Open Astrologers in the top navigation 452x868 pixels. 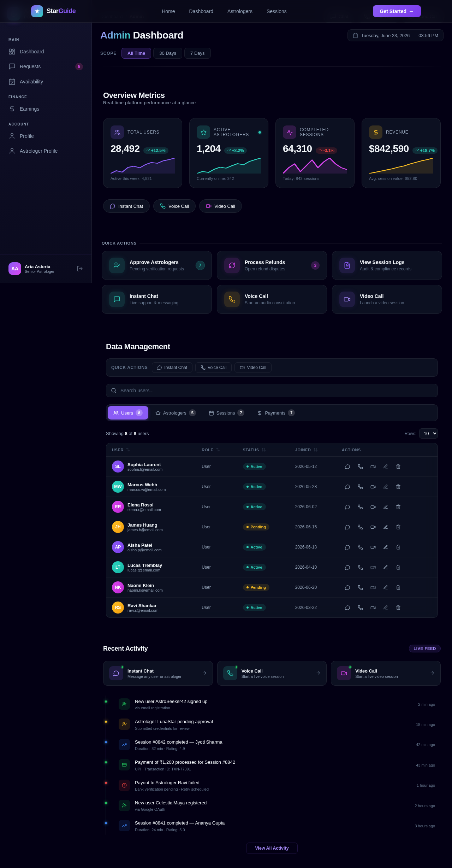coord(240,11)
